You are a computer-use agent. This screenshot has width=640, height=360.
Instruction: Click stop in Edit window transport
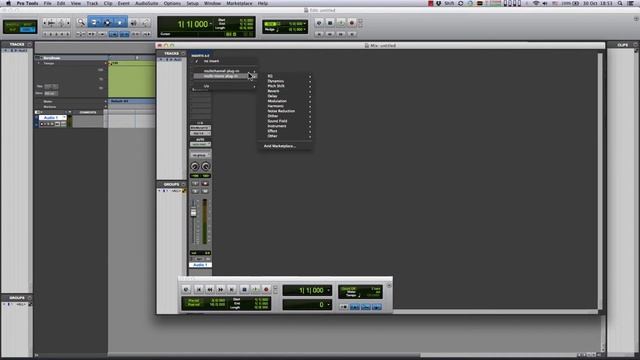coord(330,23)
